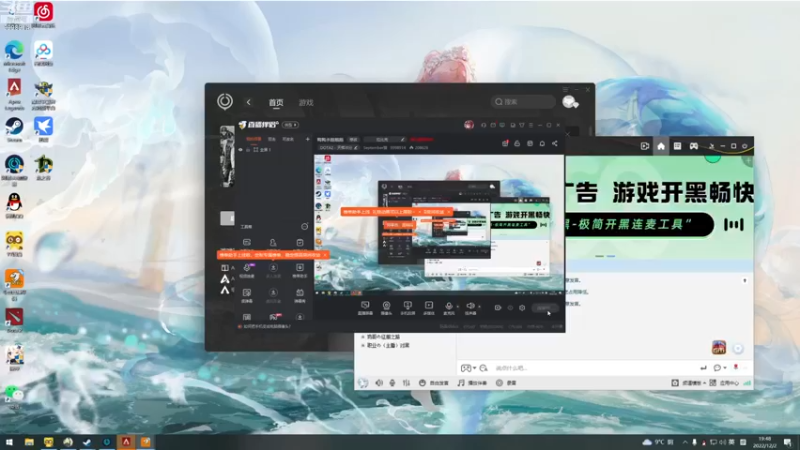Screen dimensions: 800x450
Task: Add the 摄像头 camera source
Action: 386,308
